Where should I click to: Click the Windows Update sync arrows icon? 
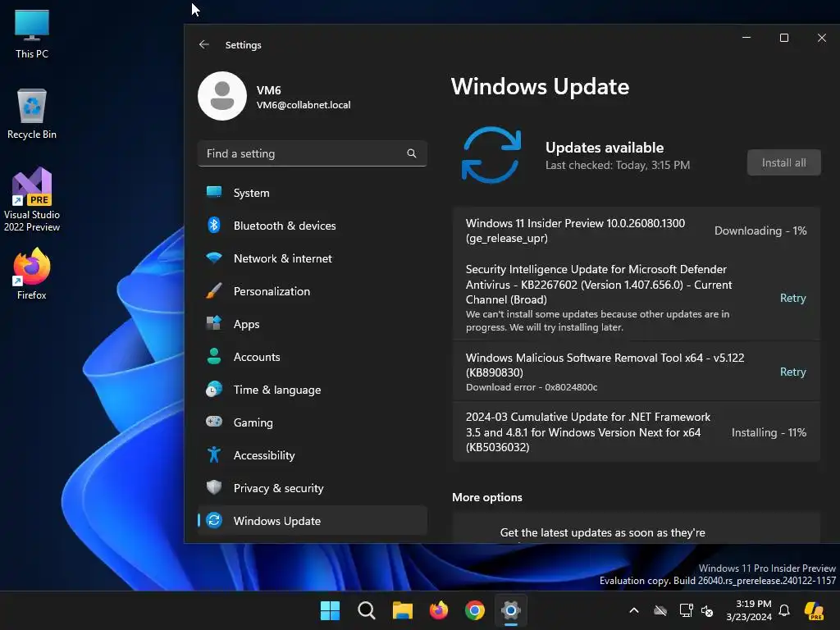point(491,155)
